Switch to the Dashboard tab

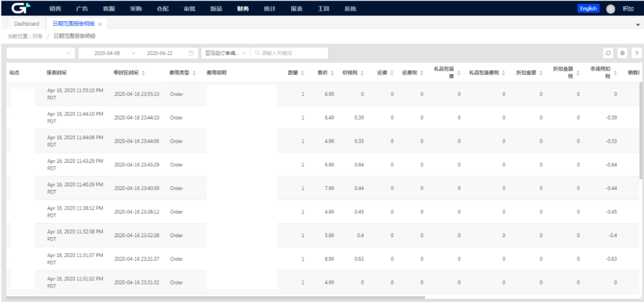coord(27,24)
